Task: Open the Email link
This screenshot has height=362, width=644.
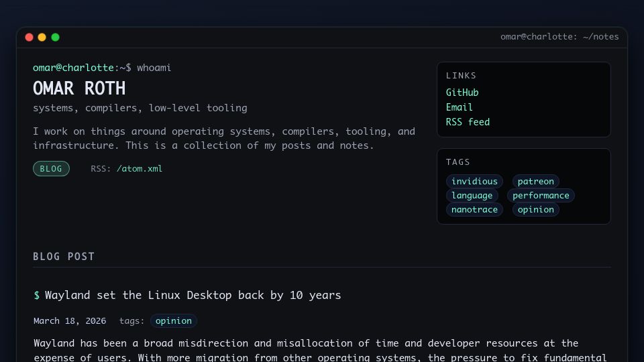Action: coord(459,107)
